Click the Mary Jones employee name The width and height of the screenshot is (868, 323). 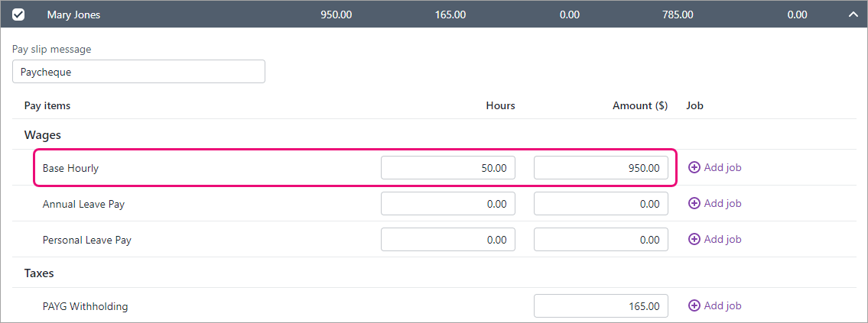tap(73, 15)
